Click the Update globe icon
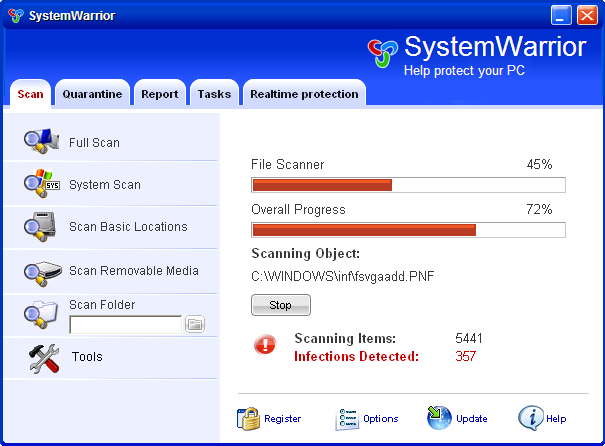The width and height of the screenshot is (605, 446). 439,418
